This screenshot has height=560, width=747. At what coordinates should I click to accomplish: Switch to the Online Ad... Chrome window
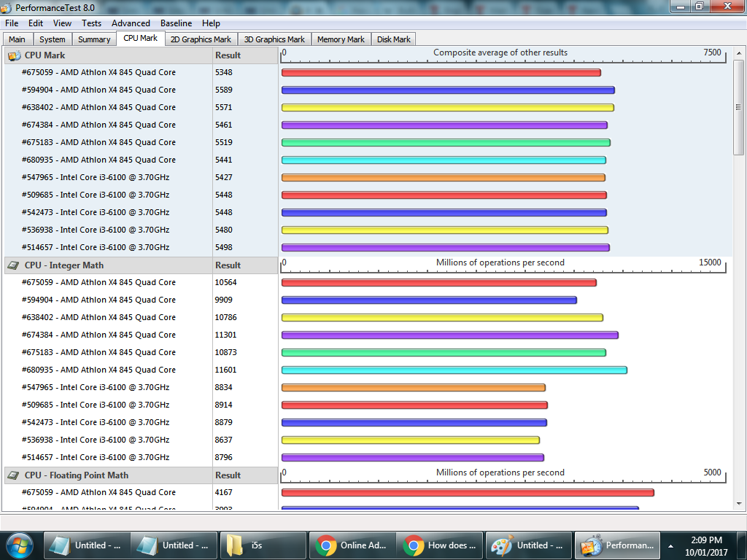click(x=352, y=545)
